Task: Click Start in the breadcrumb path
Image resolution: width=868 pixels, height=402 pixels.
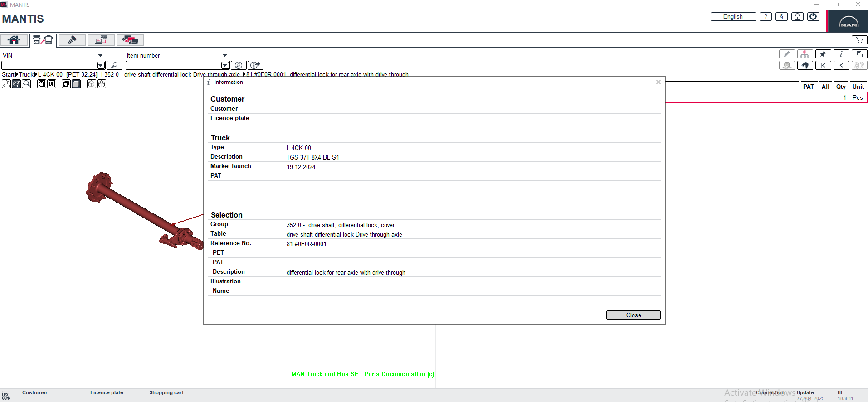Action: coord(8,74)
